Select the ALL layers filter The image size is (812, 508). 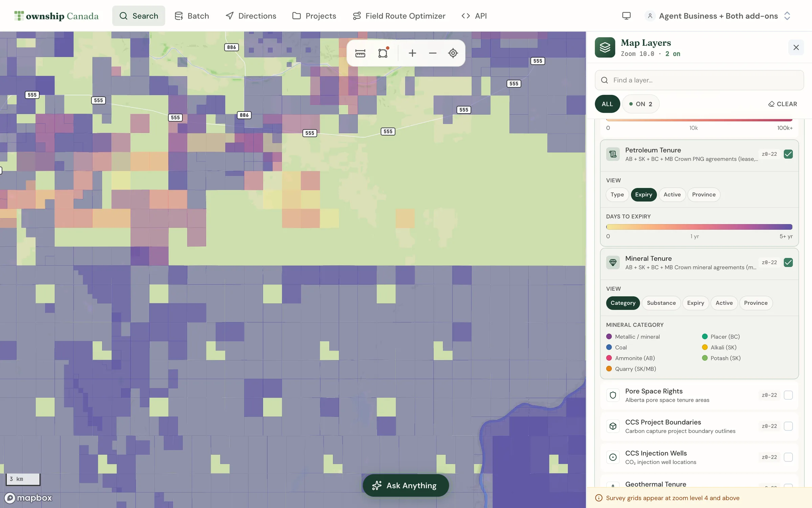[607, 104]
